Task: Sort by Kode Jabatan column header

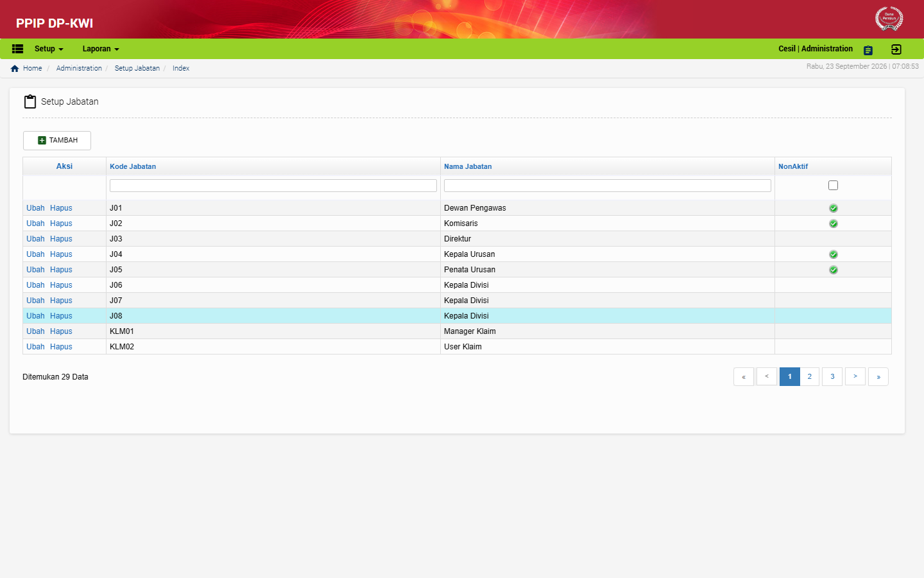Action: [x=133, y=166]
